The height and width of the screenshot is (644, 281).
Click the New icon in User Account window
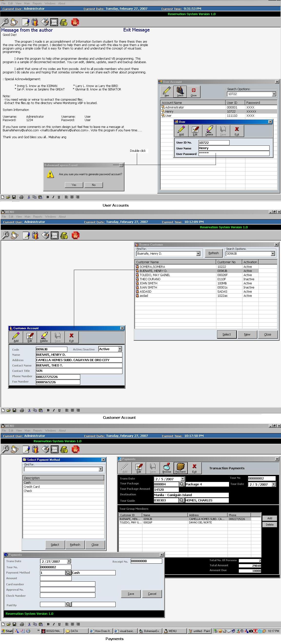pyautogui.click(x=167, y=91)
